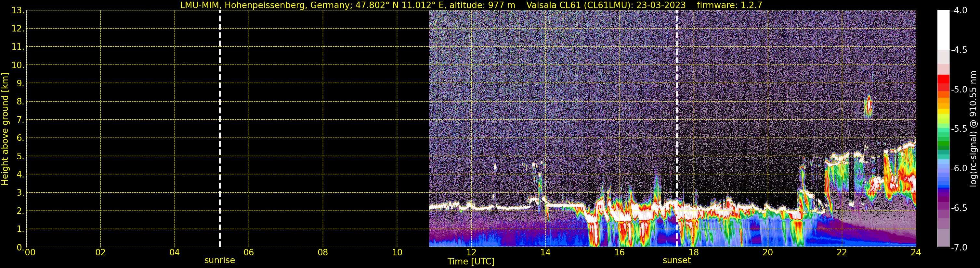Screen dimensions: 980x268
Task: Click the "11." height axis tick label
Action: [18, 47]
